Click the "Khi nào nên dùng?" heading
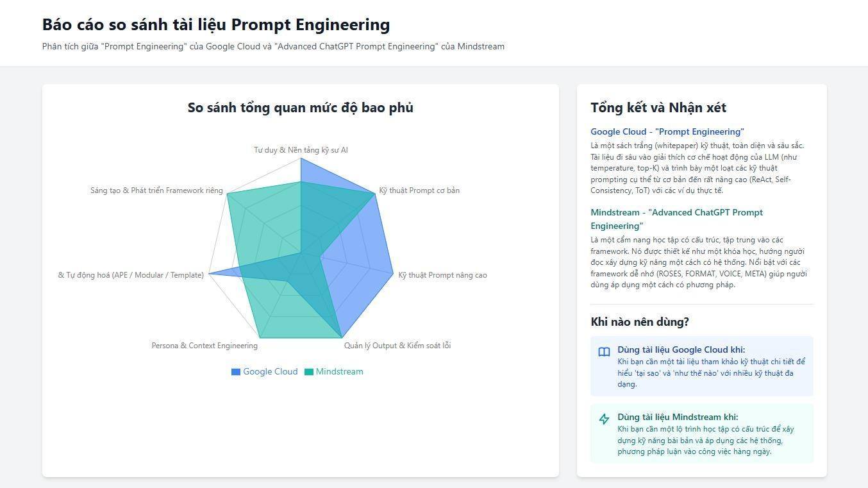The width and height of the screenshot is (868, 488). point(640,322)
